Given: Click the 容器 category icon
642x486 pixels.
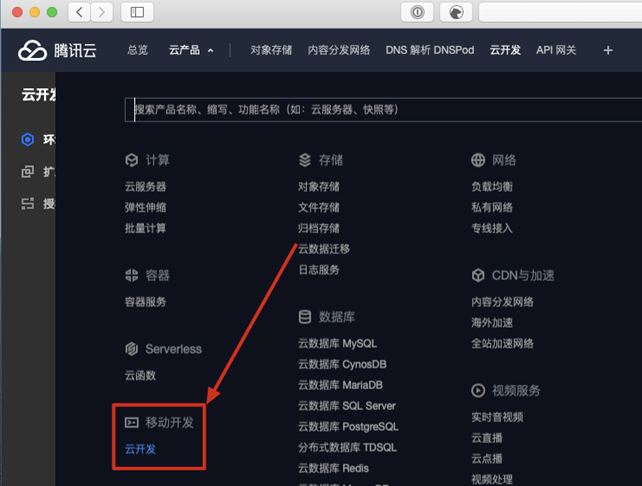Looking at the screenshot, I should coord(131,275).
